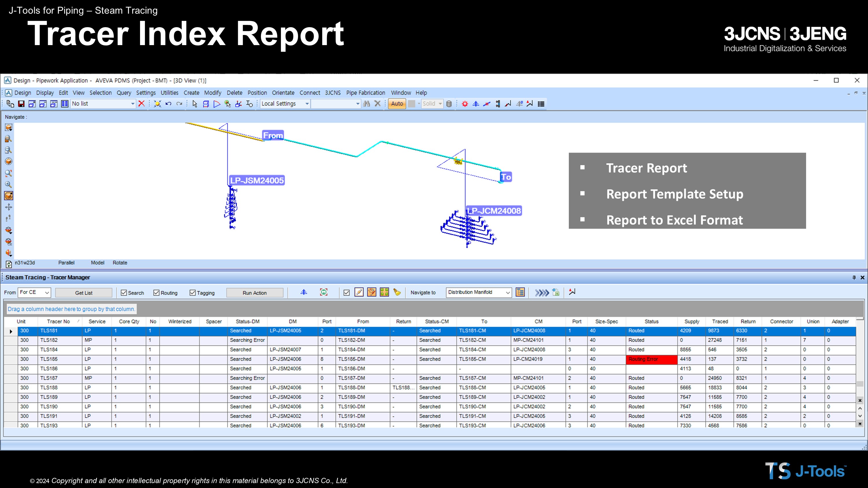Toggle the Routing checkbox
Viewport: 868px width, 488px height.
click(156, 293)
